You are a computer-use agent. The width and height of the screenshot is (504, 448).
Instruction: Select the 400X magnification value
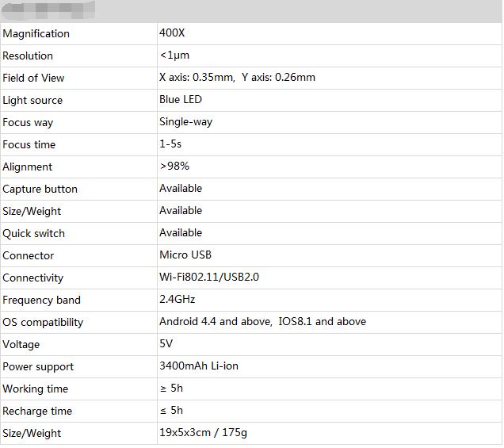click(x=173, y=33)
